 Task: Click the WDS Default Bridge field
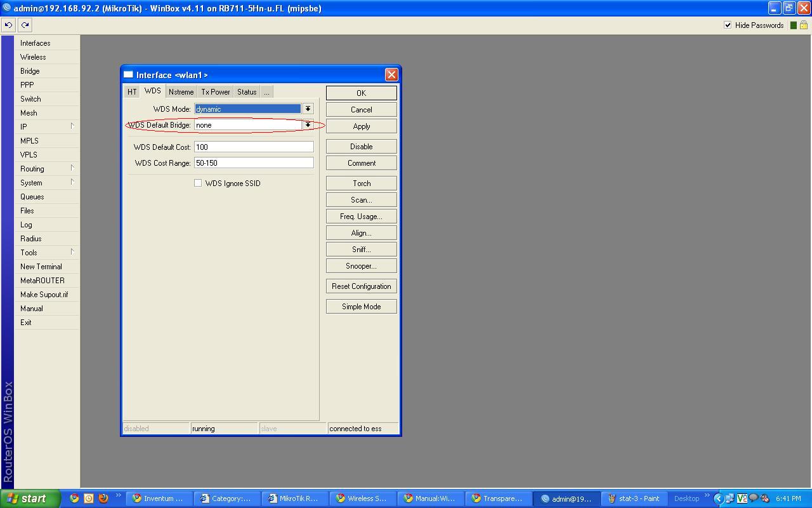click(248, 125)
